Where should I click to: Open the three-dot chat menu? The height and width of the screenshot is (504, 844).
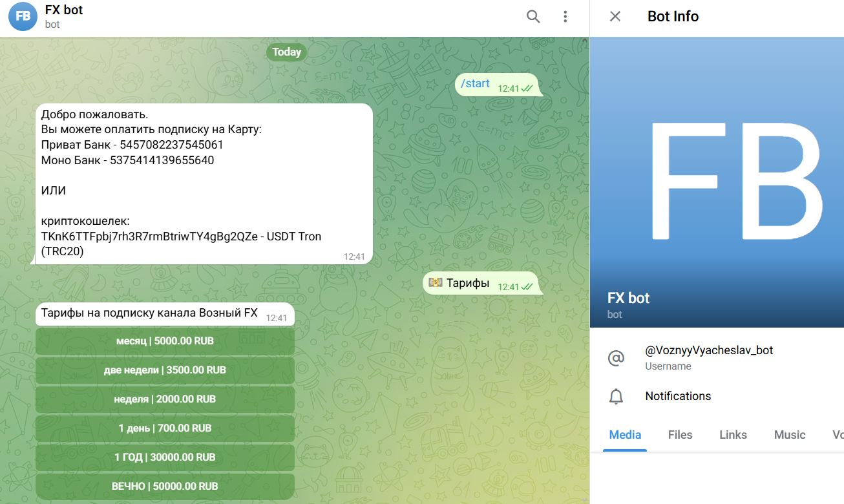pos(565,17)
